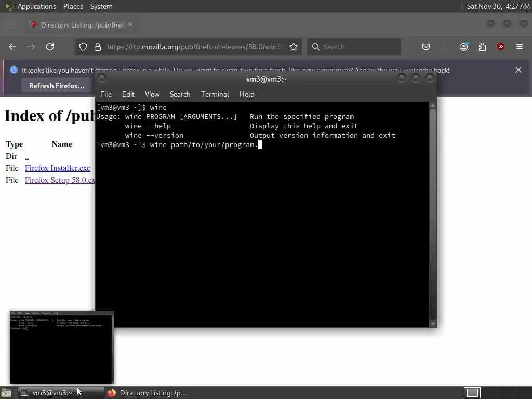Viewport: 532px width, 399px height.
Task: Click the Firefox forward arrow
Action: tap(31, 47)
